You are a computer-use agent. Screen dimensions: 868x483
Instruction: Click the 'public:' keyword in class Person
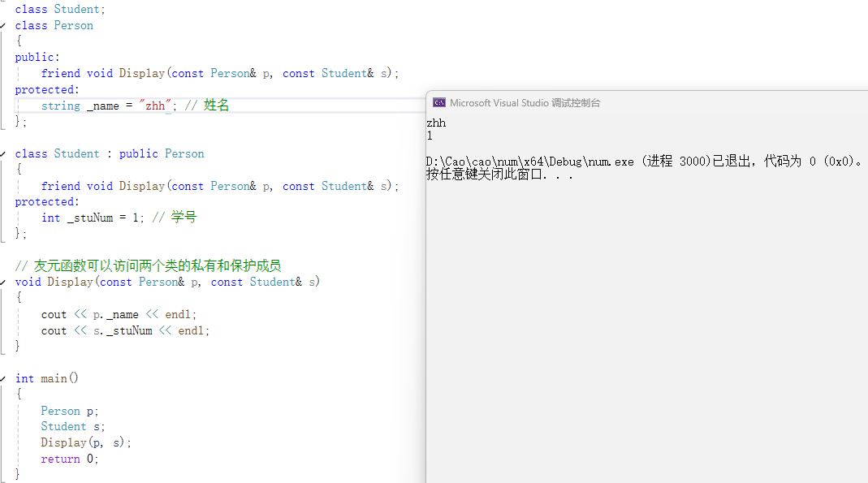click(x=37, y=58)
